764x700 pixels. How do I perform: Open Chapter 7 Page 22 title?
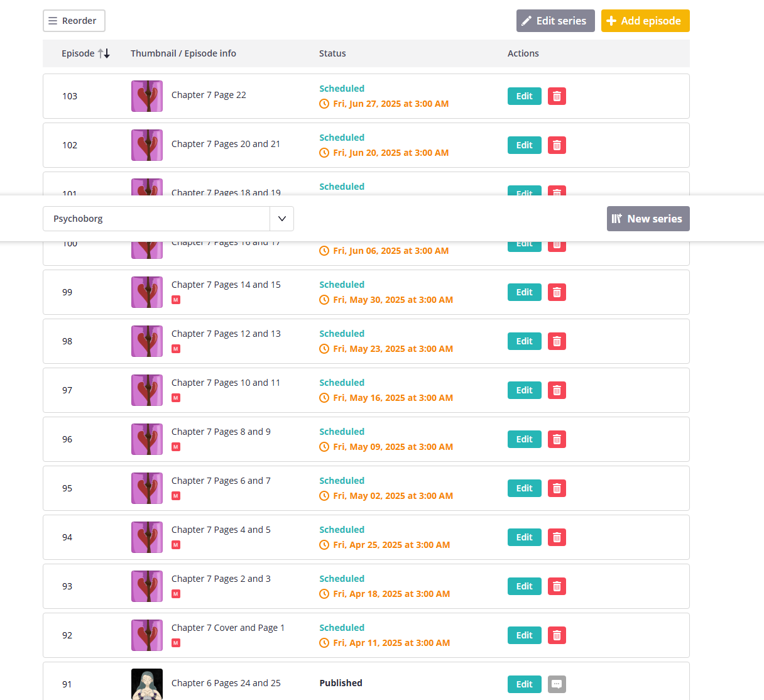[209, 95]
